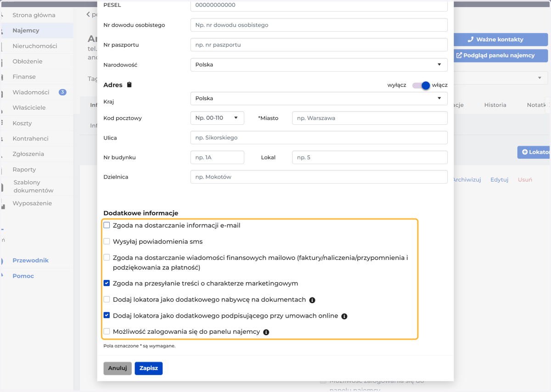Check Dodaj lokatora jako dodatkowego nabywcę
Screen dimensions: 551x392
coord(107,299)
